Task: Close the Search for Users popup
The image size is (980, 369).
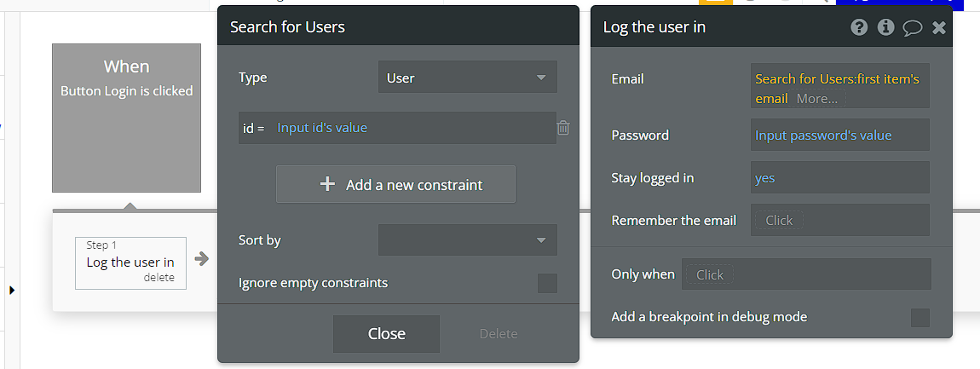Action: point(386,334)
